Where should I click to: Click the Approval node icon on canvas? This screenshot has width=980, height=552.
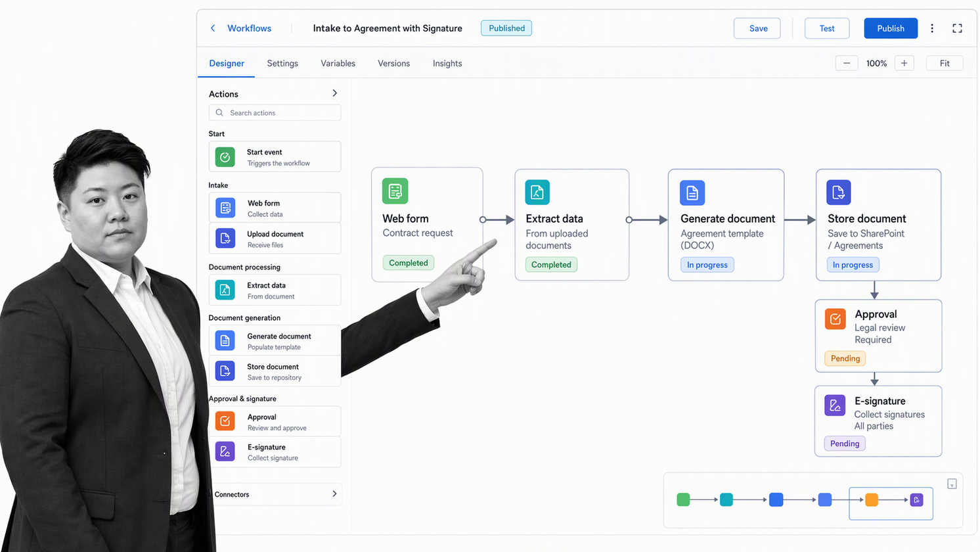point(835,319)
